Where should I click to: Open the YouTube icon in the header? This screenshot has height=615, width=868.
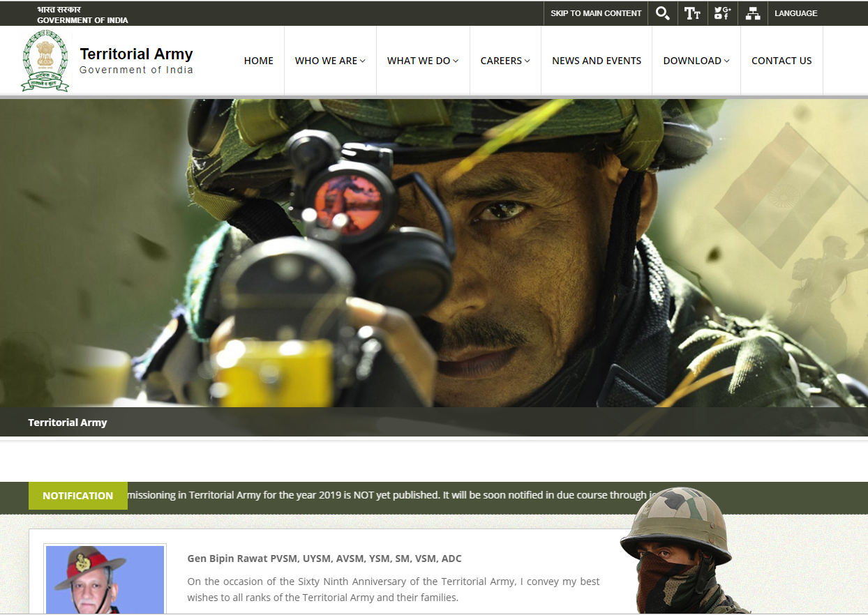click(x=718, y=17)
